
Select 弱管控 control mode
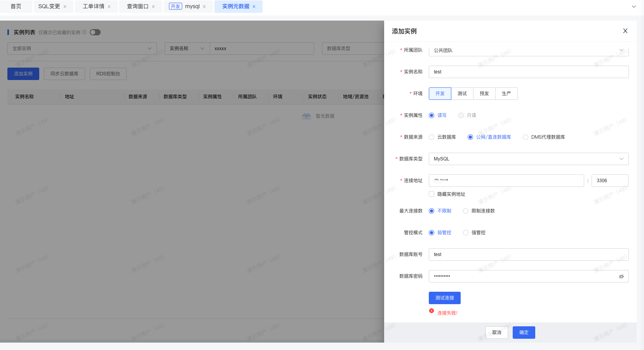(x=432, y=233)
